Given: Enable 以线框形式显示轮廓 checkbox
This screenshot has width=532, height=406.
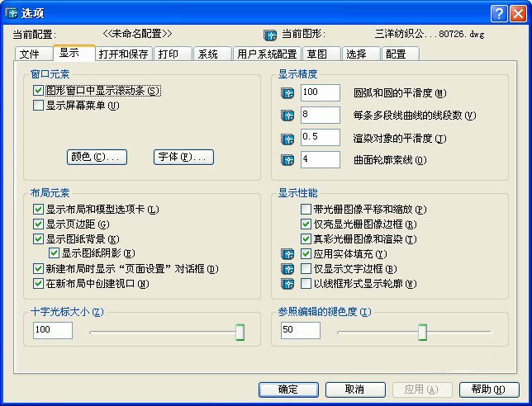Looking at the screenshot, I should click(x=306, y=284).
